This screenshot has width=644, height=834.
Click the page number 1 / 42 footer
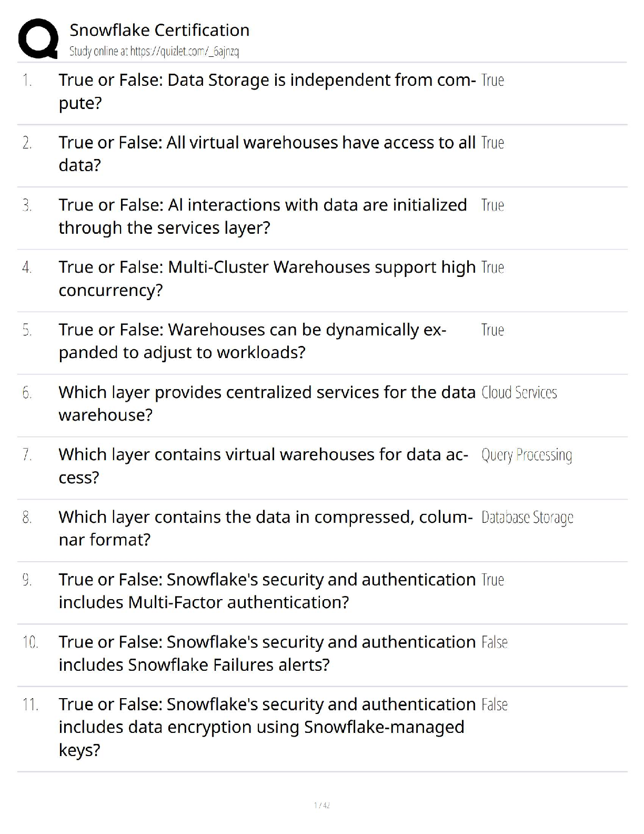pyautogui.click(x=321, y=805)
